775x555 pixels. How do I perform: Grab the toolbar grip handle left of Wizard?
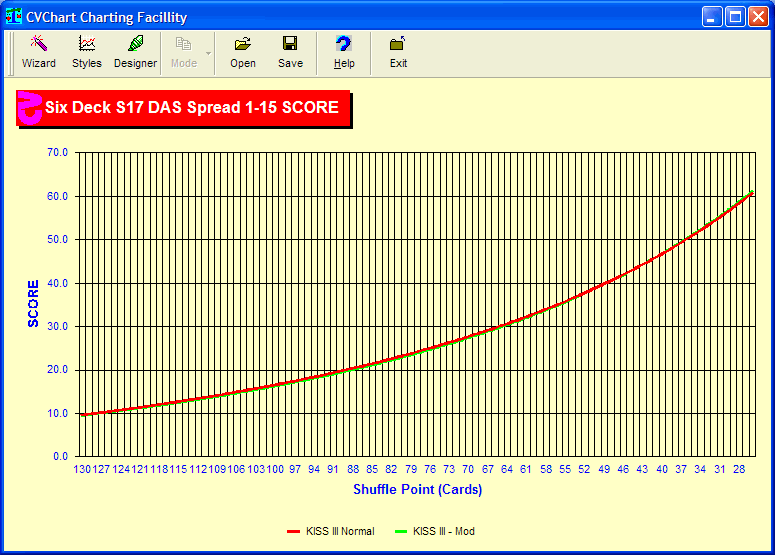click(13, 52)
